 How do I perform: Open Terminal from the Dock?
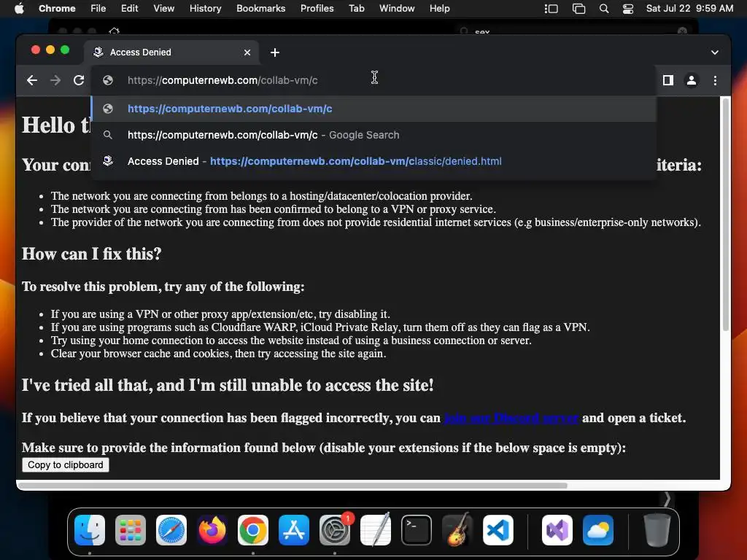pyautogui.click(x=417, y=530)
